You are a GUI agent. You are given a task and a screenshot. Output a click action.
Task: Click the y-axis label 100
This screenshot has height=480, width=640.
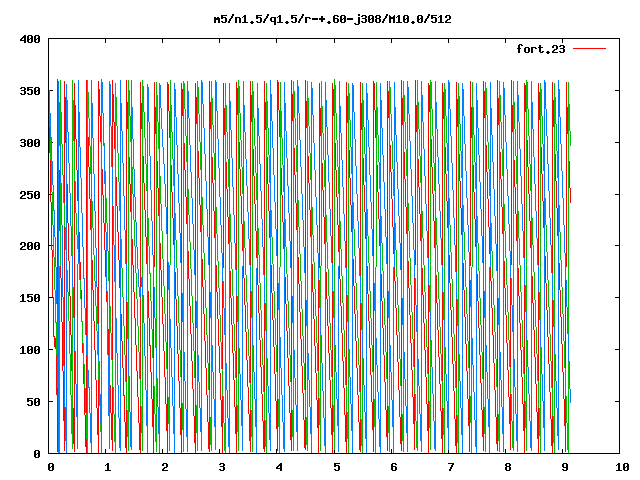click(30, 350)
